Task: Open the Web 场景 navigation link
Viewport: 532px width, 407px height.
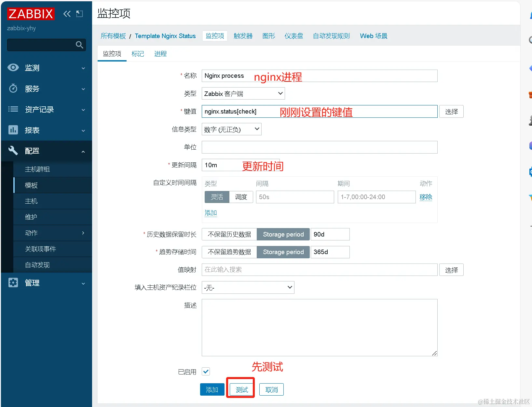Action: coord(374,36)
